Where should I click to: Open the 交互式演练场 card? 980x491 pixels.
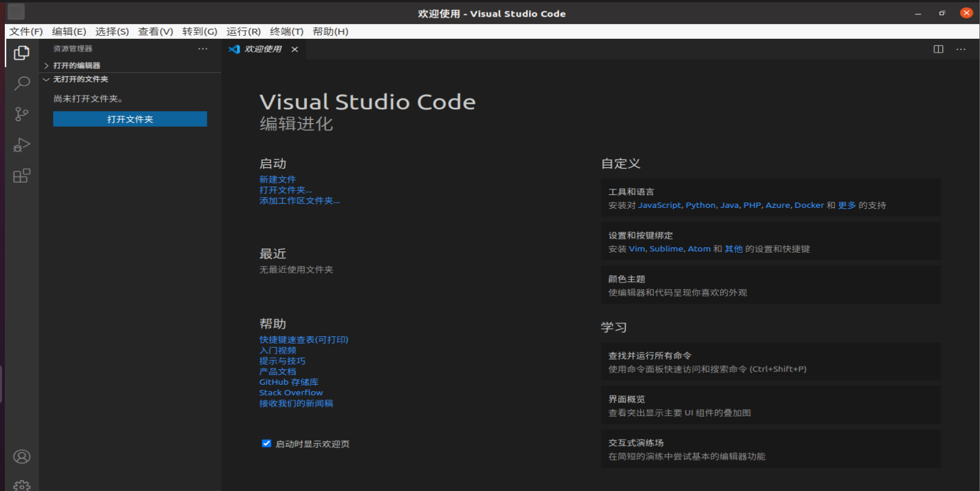771,449
